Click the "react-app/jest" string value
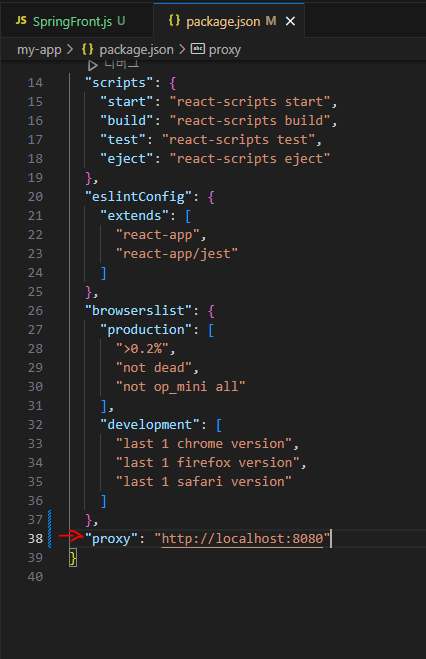Image resolution: width=426 pixels, height=659 pixels. (x=177, y=253)
